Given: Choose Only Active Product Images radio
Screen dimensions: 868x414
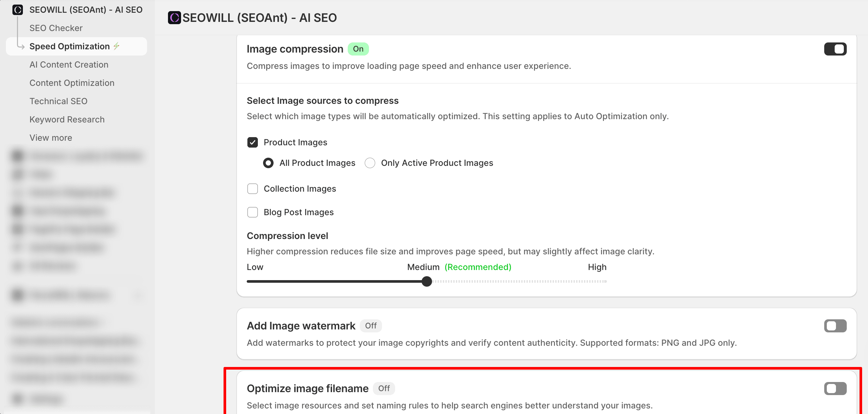Looking at the screenshot, I should [370, 163].
